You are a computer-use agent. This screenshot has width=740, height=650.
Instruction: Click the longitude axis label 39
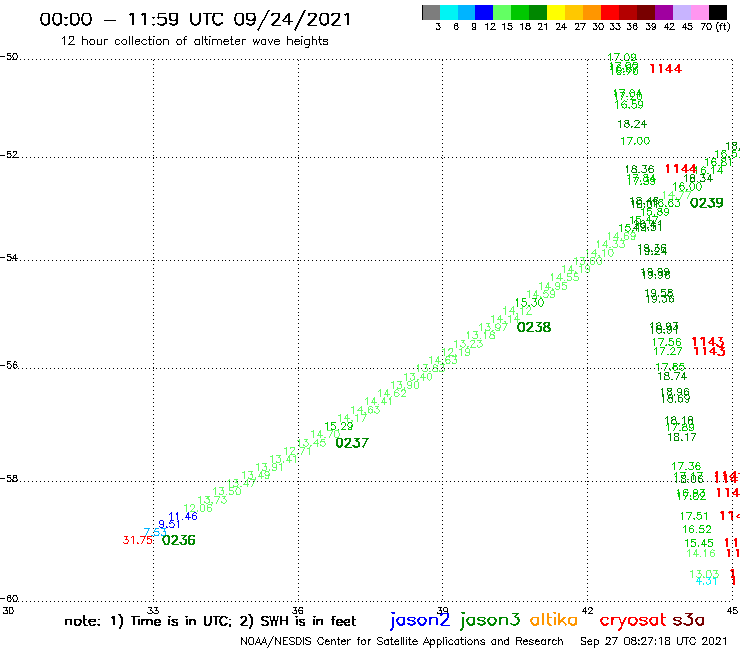click(x=442, y=610)
